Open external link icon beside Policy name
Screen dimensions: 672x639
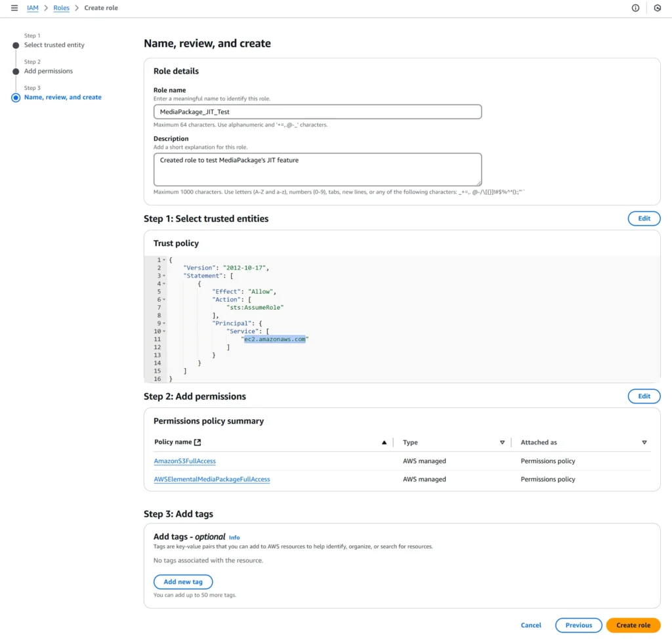(198, 442)
